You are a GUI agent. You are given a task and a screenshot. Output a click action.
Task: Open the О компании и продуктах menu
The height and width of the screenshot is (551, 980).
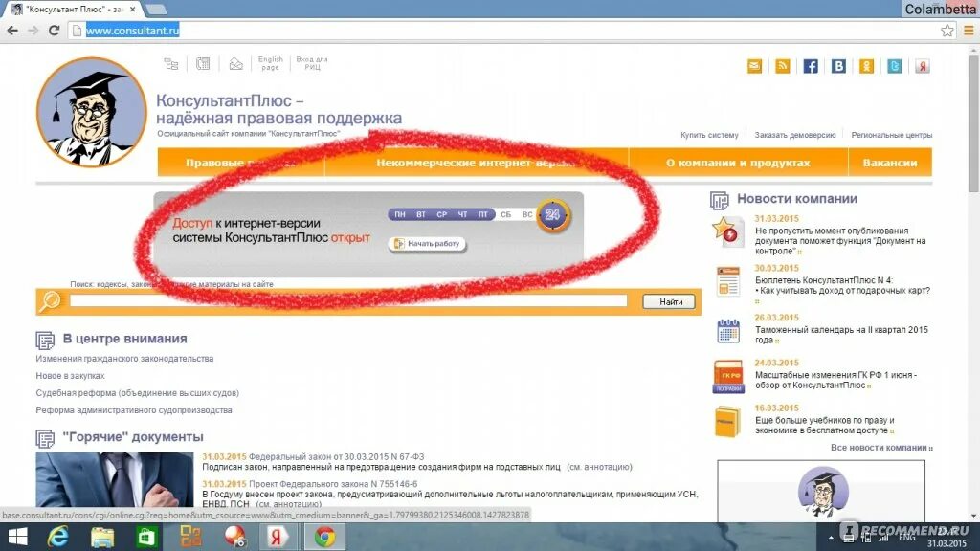point(738,163)
